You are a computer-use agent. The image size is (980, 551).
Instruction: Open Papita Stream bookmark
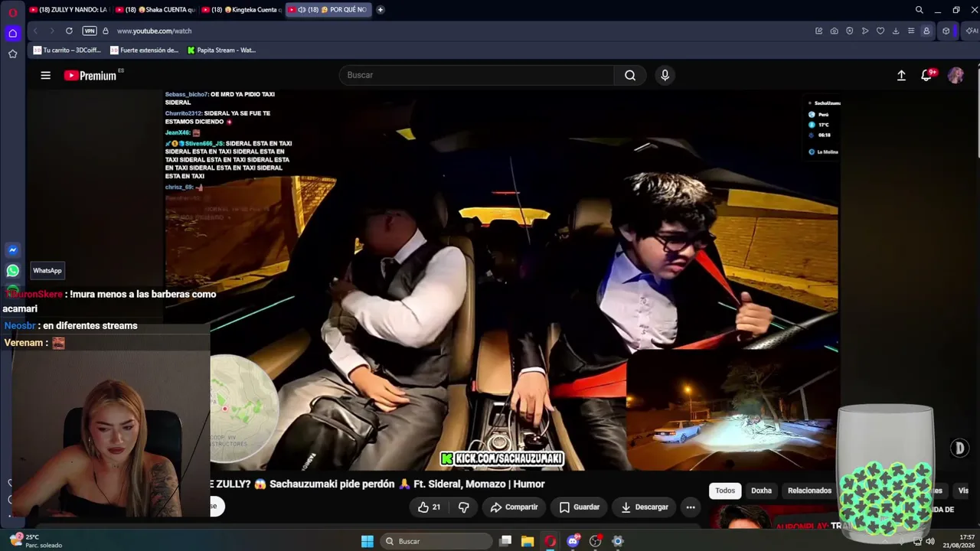pos(221,50)
